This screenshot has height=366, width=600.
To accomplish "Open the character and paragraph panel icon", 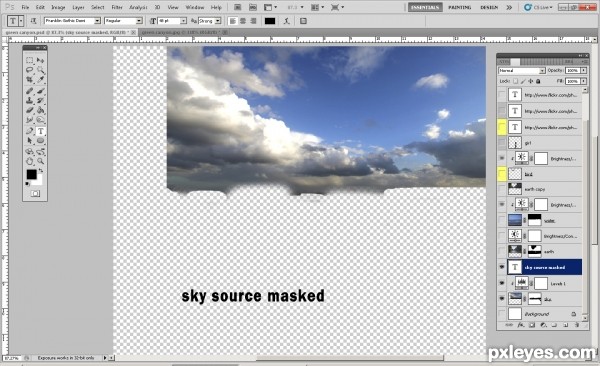I will click(303, 21).
